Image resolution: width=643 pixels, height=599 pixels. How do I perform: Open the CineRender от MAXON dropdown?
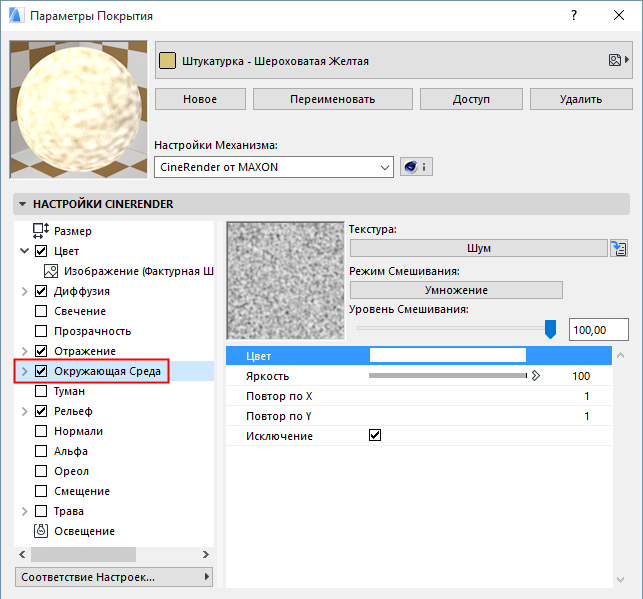pyautogui.click(x=274, y=167)
